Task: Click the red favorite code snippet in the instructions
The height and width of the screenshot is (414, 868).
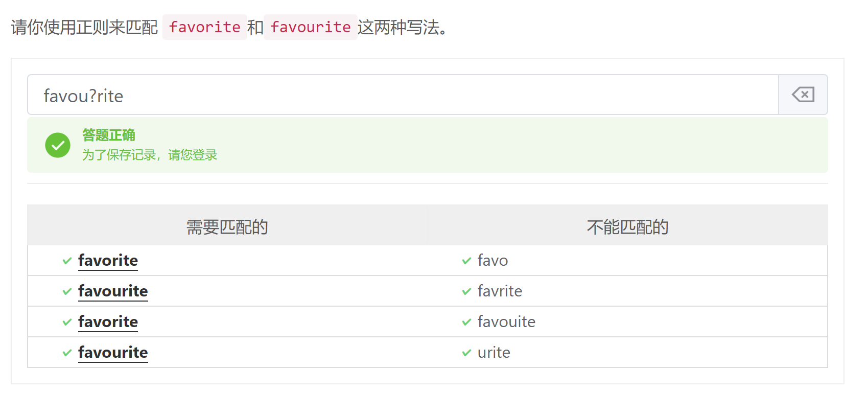Action: (204, 27)
